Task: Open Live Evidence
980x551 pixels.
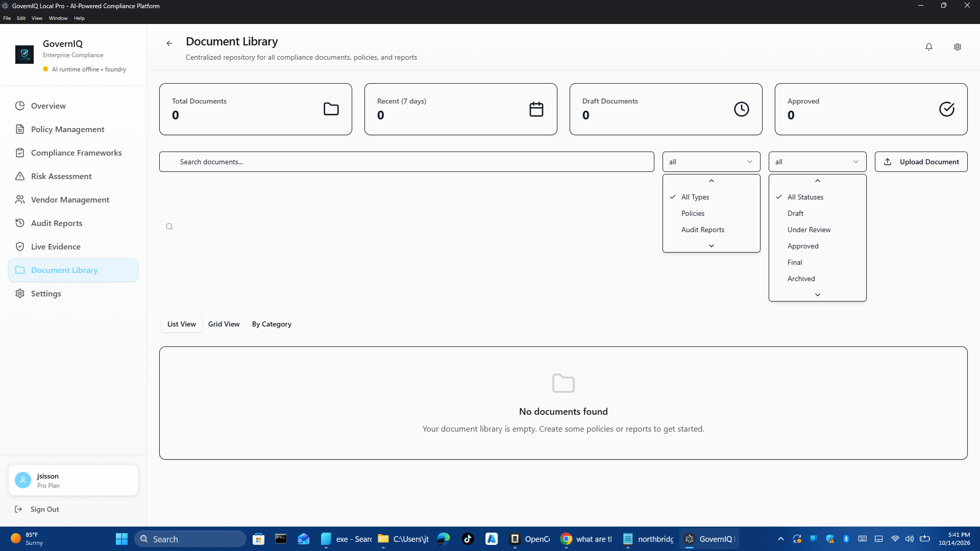Action: click(x=73, y=246)
